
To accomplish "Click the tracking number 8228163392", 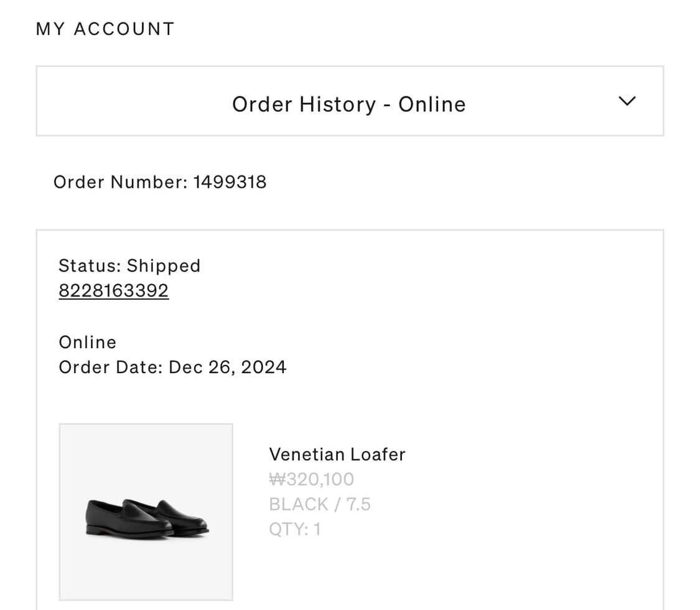I will click(x=113, y=290).
